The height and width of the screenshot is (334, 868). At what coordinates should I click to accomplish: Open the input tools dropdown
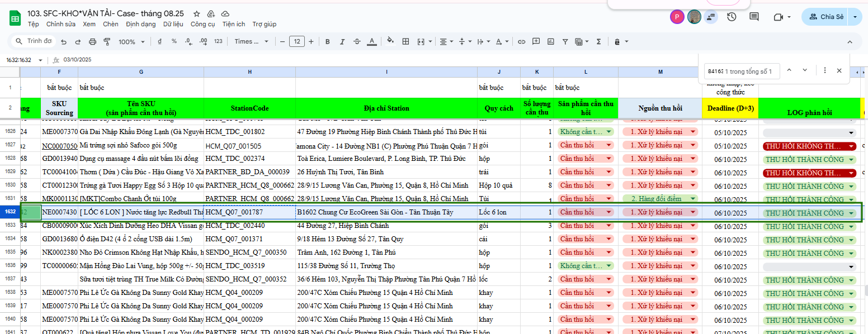coord(620,42)
